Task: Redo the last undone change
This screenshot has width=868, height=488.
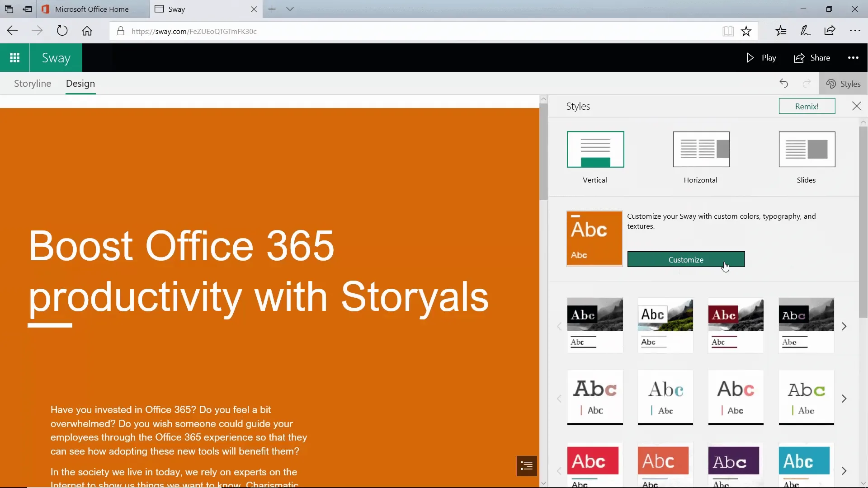Action: 807,84
